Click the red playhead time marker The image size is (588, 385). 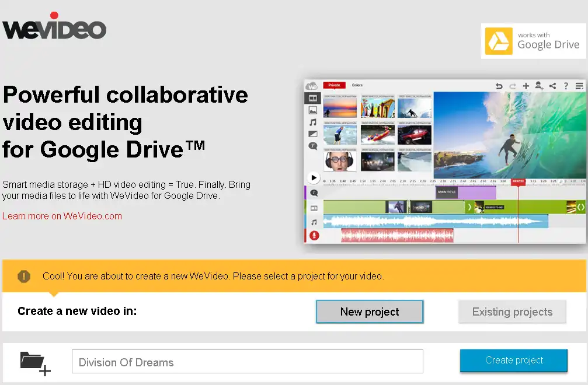tap(519, 181)
